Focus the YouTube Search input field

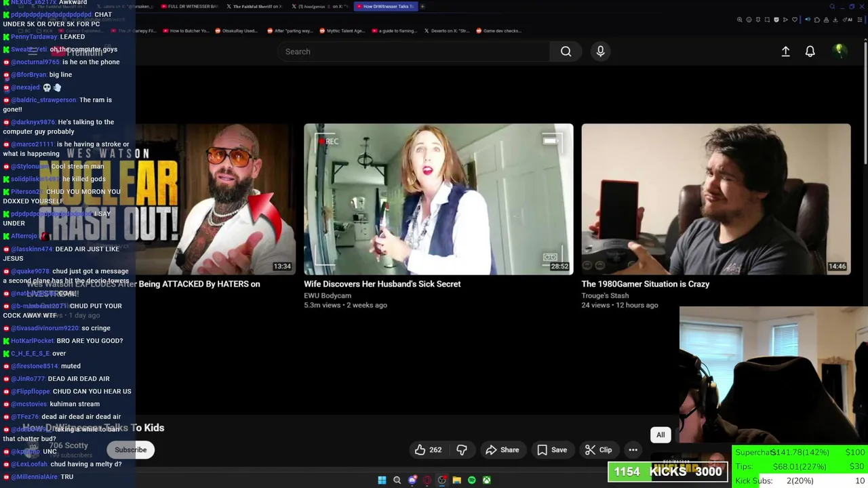[x=414, y=52]
